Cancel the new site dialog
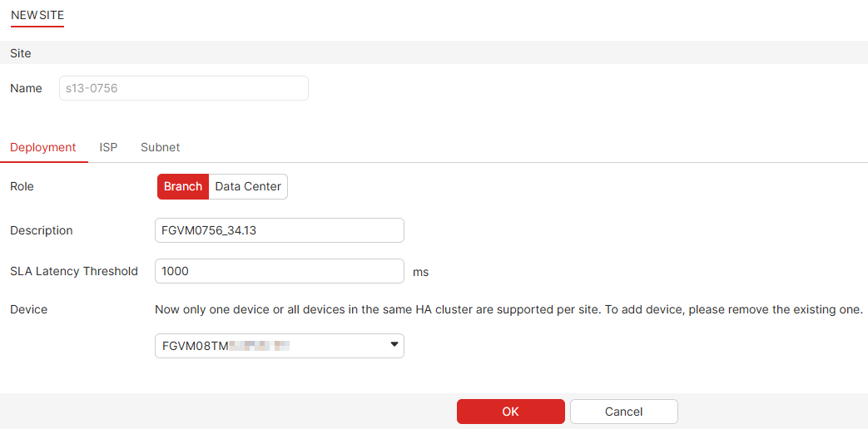This screenshot has height=429, width=868. click(623, 412)
